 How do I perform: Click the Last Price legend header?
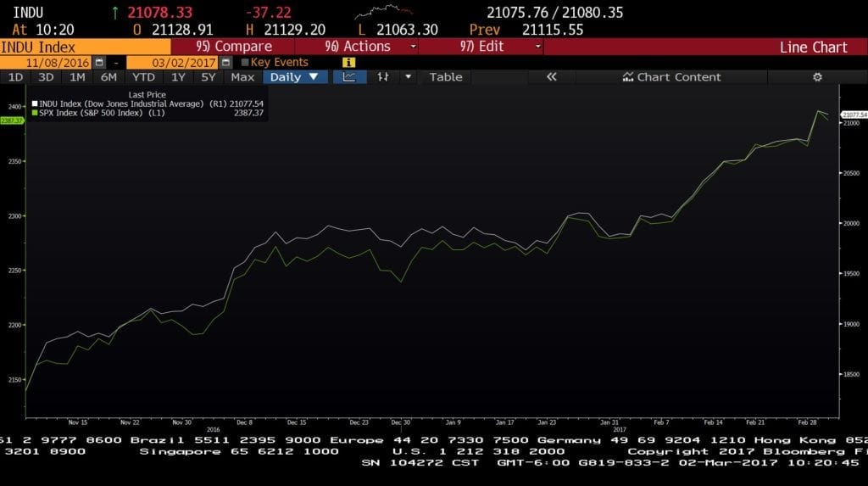pyautogui.click(x=147, y=95)
